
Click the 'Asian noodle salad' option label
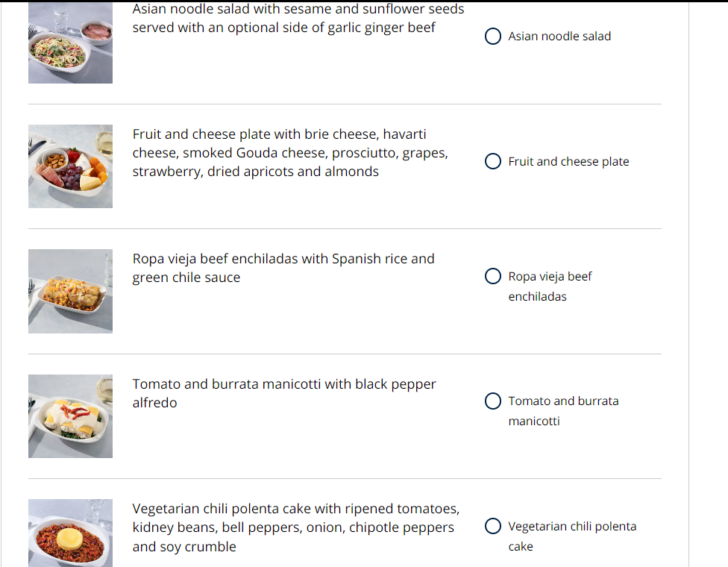pos(559,37)
